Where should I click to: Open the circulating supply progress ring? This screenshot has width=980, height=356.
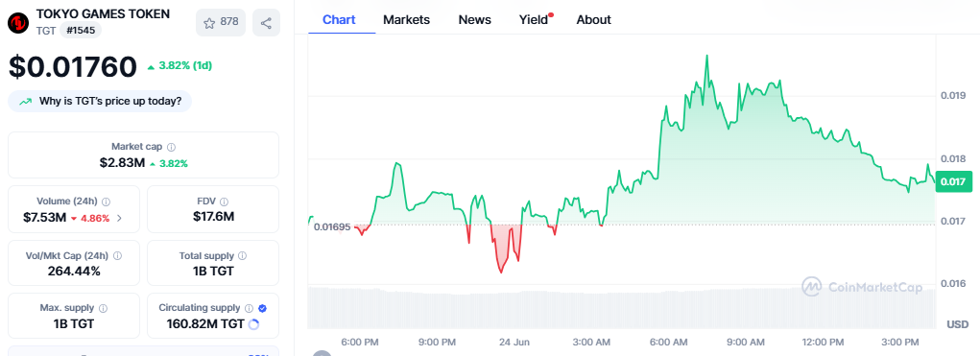253,324
